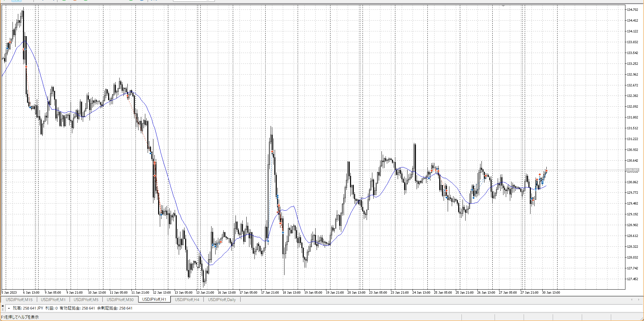The height and width of the screenshot is (321, 644).
Task: Click the chart shift triangle marker at top
Action: 503,6
